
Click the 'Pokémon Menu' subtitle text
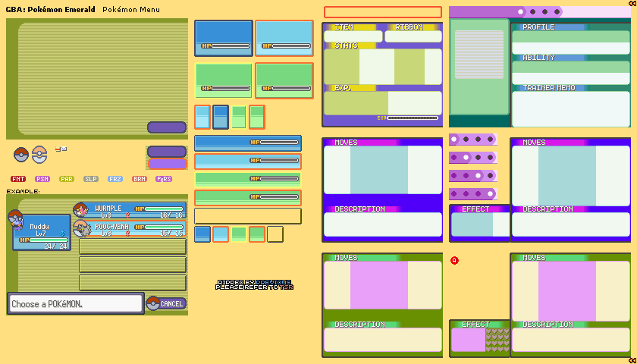[x=131, y=9]
